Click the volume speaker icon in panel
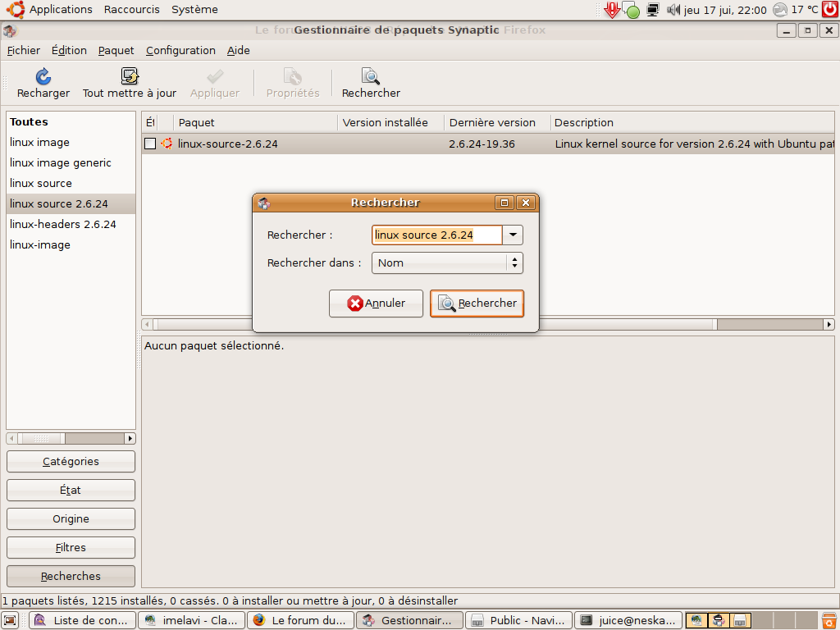This screenshot has width=840, height=630. point(673,10)
